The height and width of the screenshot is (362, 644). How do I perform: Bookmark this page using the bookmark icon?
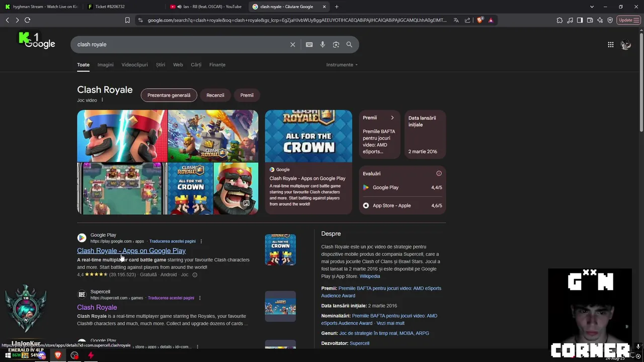[127, 20]
